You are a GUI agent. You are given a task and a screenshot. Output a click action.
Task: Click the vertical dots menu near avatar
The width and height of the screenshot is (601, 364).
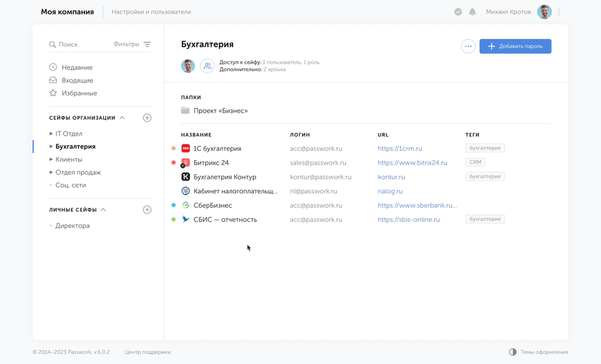tap(559, 12)
